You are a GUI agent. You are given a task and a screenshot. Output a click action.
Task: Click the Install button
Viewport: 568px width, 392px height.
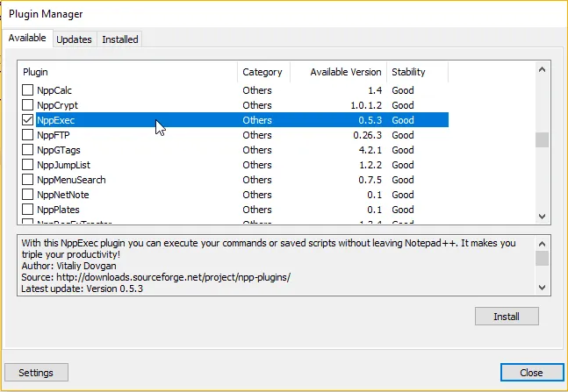(507, 317)
